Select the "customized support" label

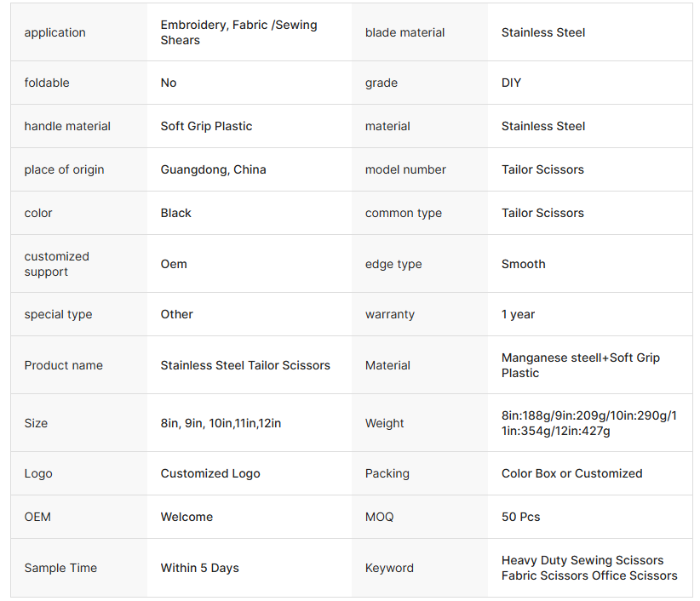(x=56, y=264)
